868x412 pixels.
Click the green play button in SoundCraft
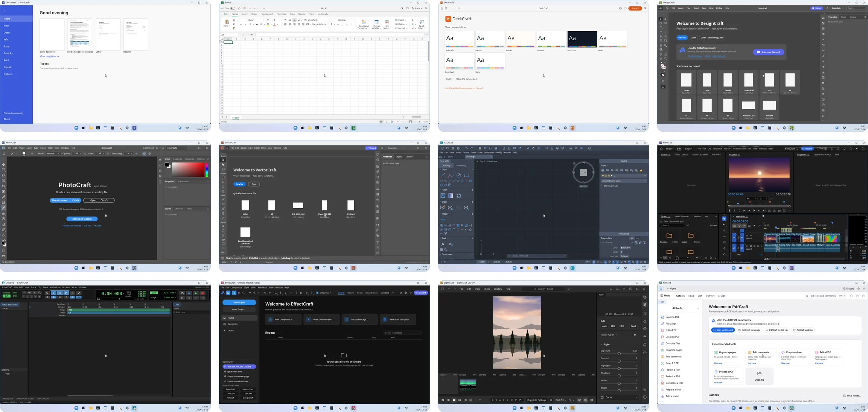point(196,293)
